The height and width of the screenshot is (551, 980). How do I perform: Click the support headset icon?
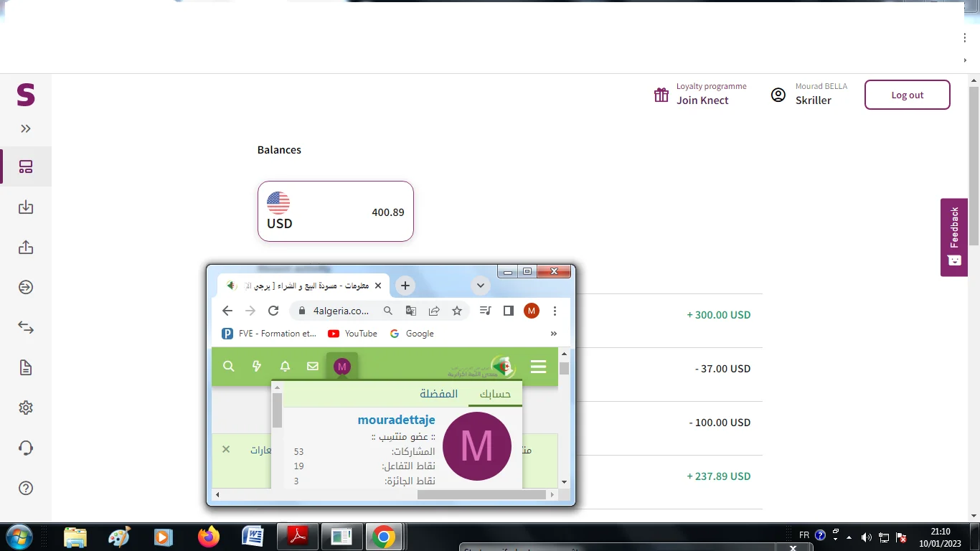tap(26, 448)
